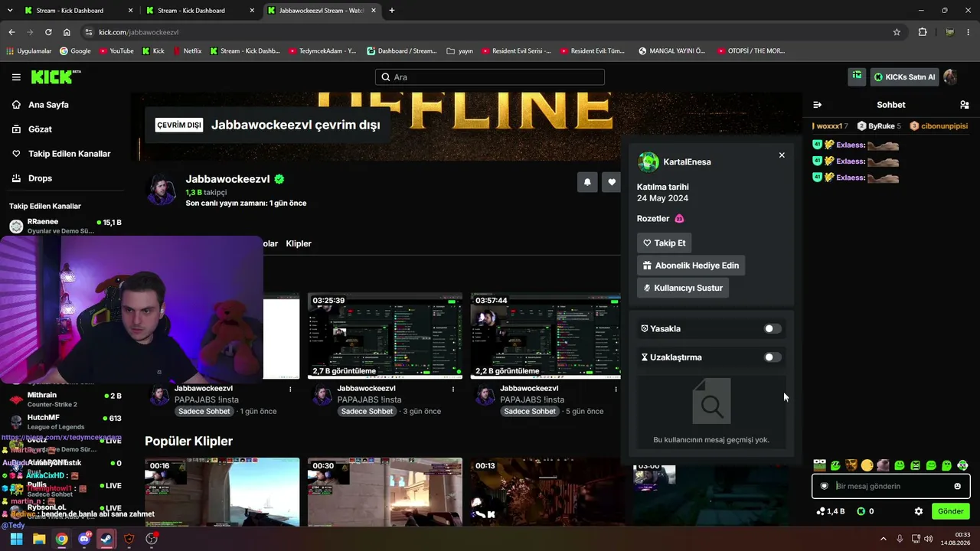This screenshot has height=551, width=980.
Task: Click the KICK logo
Action: tap(56, 77)
